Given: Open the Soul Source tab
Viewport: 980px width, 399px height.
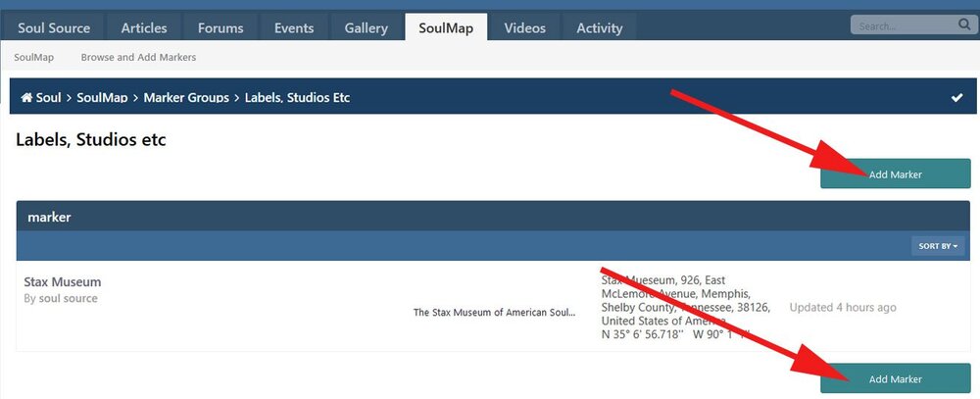Looking at the screenshot, I should click(54, 28).
